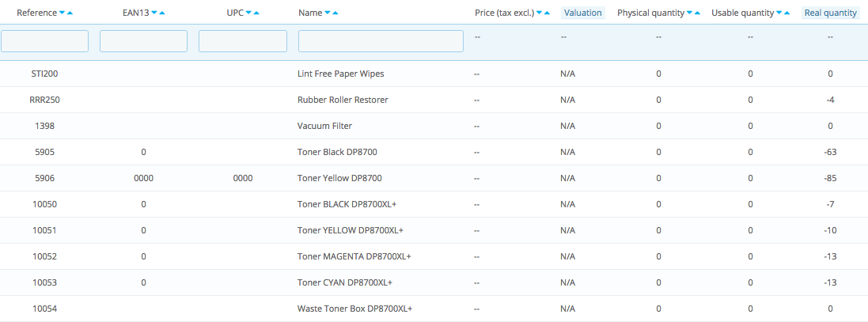Sort UPC column with down arrow

point(248,13)
